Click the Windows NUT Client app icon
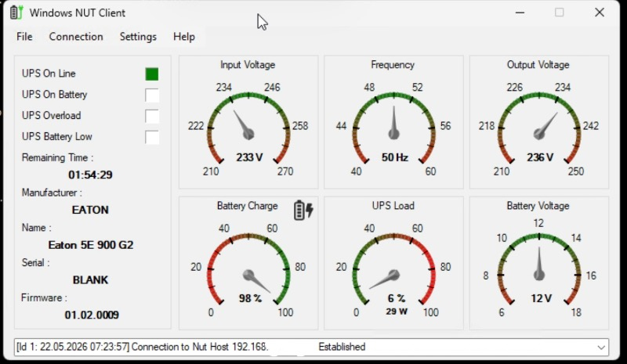 16,13
